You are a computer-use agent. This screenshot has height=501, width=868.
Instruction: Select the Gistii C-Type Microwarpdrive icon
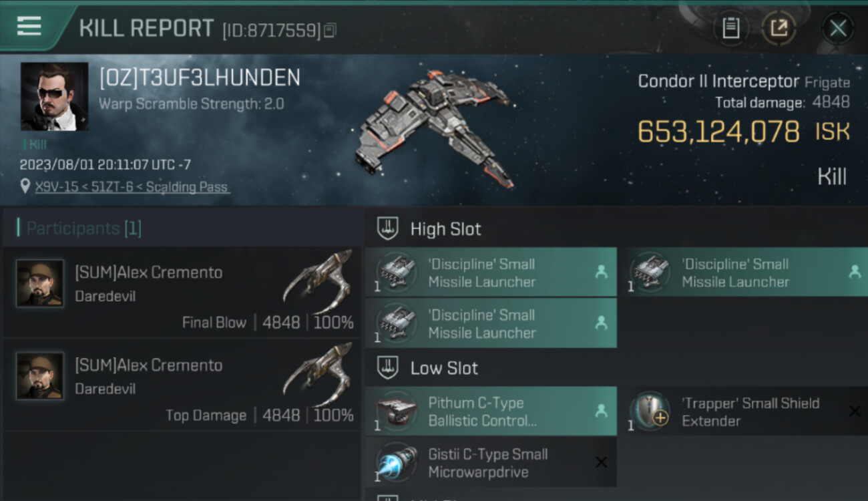pos(397,462)
